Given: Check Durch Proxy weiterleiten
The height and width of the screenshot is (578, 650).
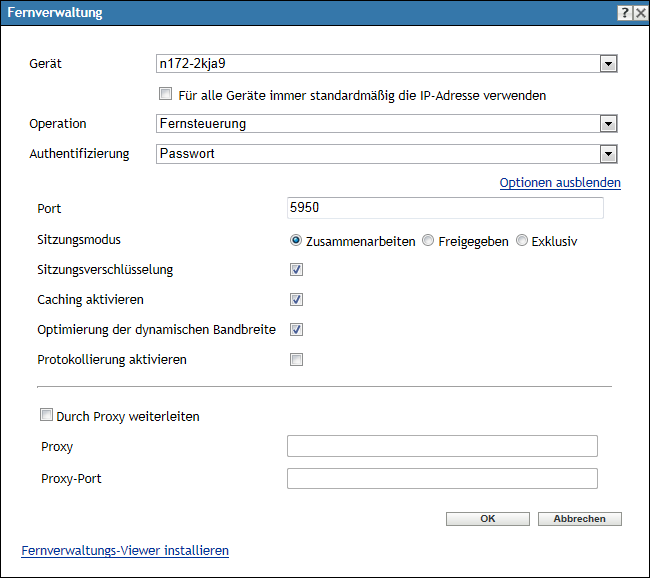Looking at the screenshot, I should [x=46, y=415].
